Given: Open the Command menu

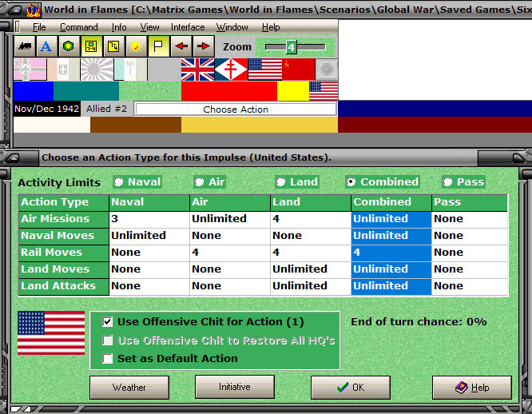Looking at the screenshot, I should (x=79, y=27).
